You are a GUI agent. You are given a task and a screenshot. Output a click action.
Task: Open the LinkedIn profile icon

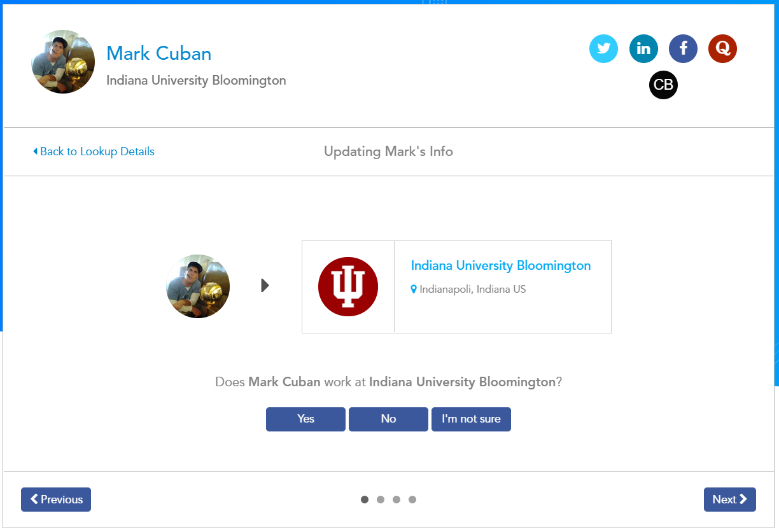643,48
